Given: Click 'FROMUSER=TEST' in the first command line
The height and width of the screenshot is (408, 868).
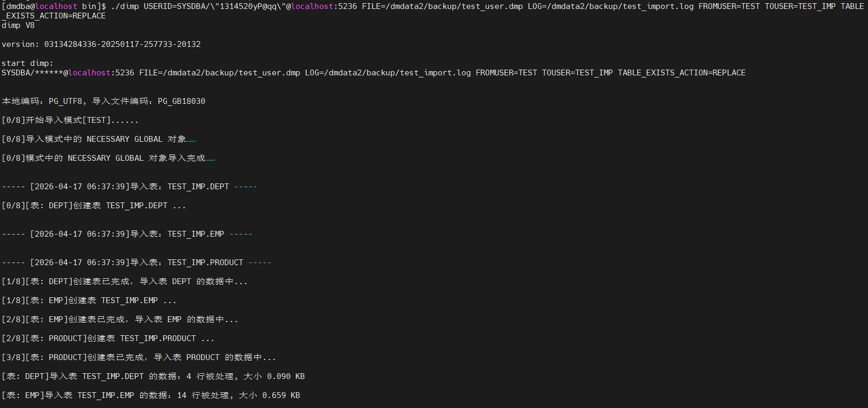Looking at the screenshot, I should pos(729,6).
